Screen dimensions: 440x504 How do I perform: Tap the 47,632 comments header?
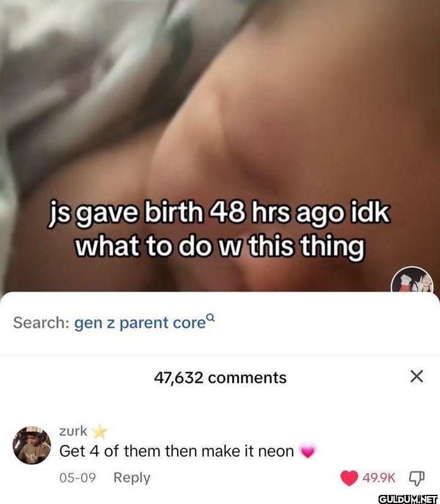220,377
